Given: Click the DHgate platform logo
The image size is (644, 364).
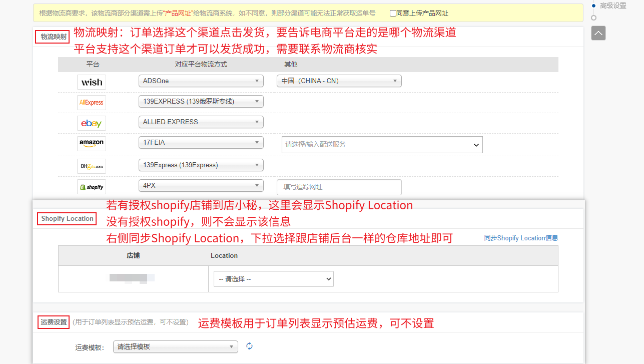Looking at the screenshot, I should [92, 166].
